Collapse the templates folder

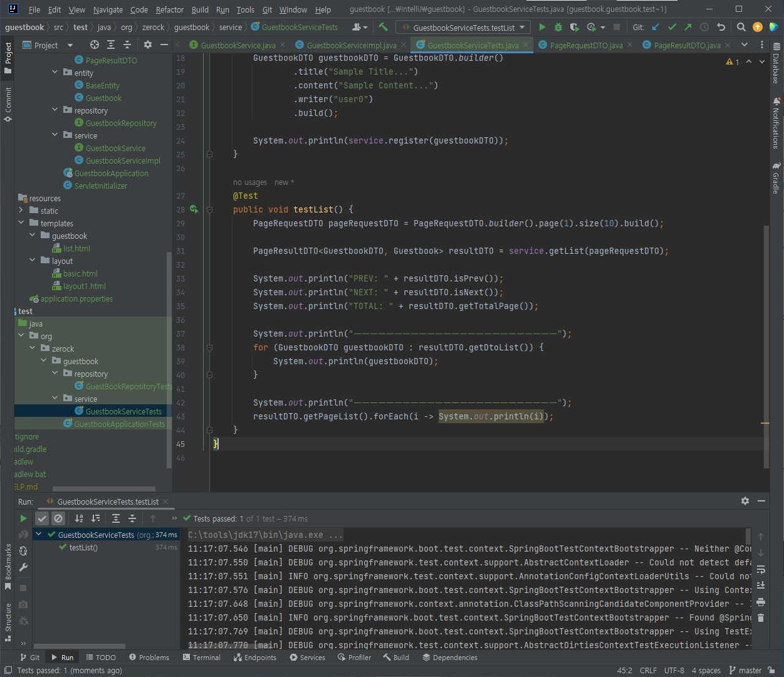(x=21, y=223)
